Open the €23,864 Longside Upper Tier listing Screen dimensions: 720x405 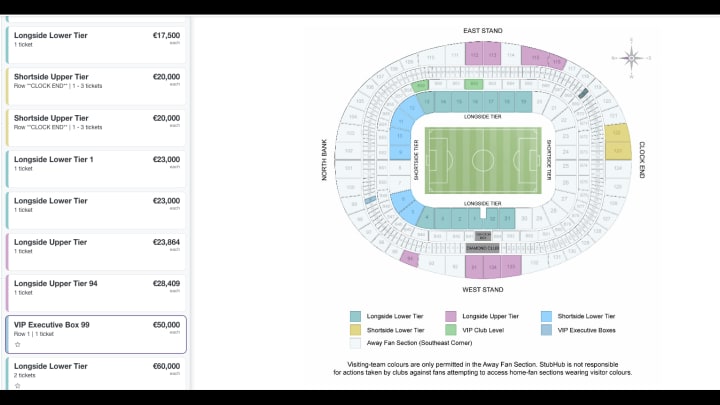point(96,252)
